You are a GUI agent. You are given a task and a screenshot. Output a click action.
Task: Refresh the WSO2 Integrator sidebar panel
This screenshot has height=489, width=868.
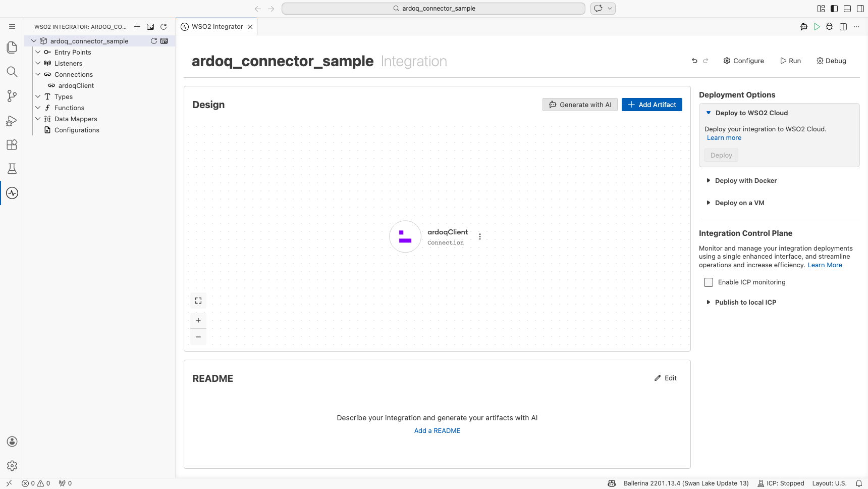click(164, 27)
